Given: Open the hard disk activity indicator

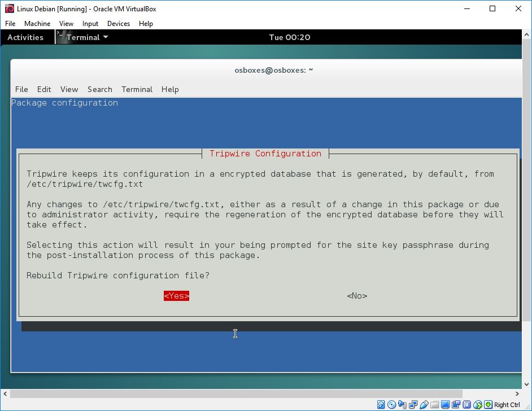Looking at the screenshot, I should point(381,405).
